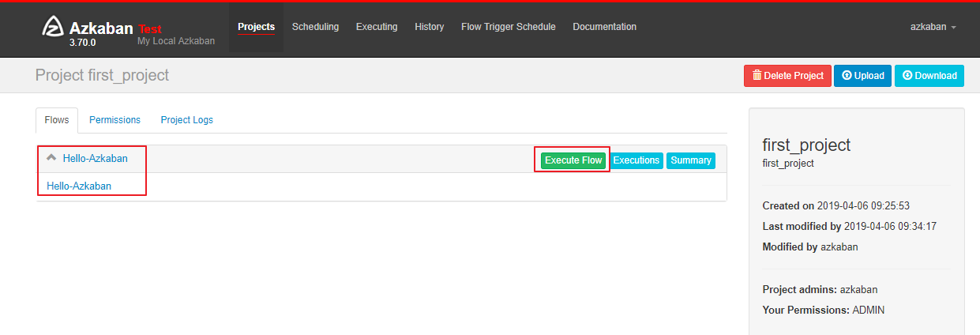Click the trash icon to delete project
The image size is (980, 335).
click(x=757, y=76)
